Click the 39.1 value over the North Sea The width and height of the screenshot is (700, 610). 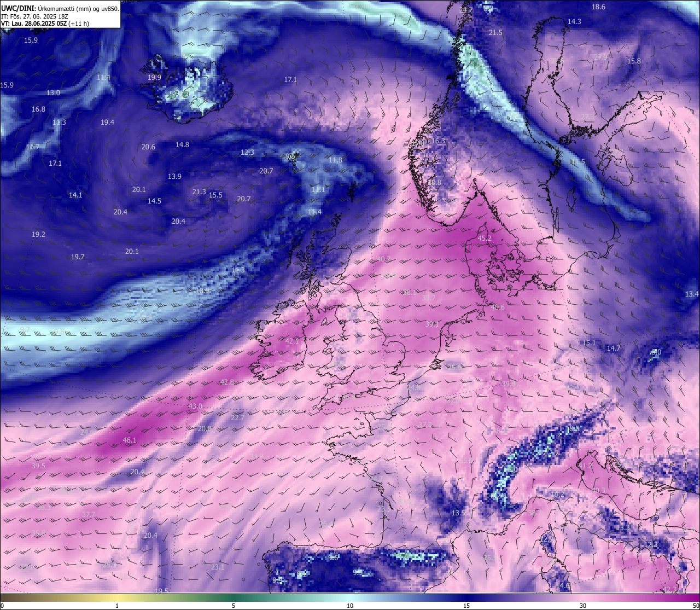432,324
